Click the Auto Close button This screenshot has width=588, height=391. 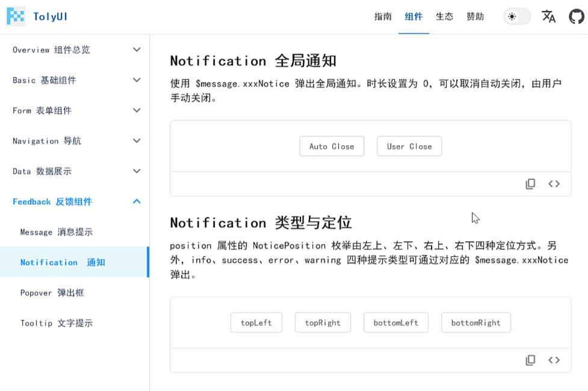point(332,146)
